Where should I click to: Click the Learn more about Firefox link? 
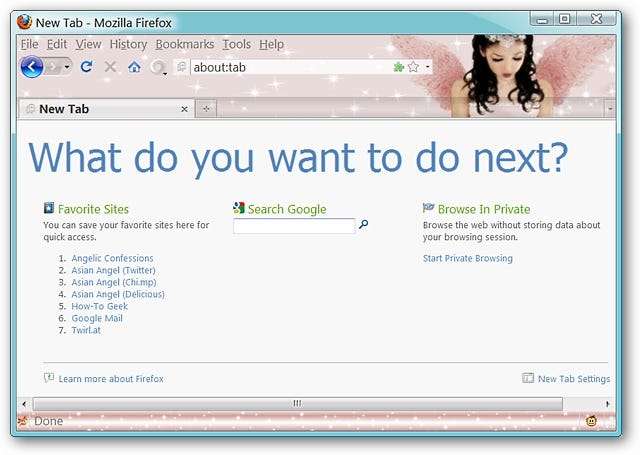pos(111,379)
